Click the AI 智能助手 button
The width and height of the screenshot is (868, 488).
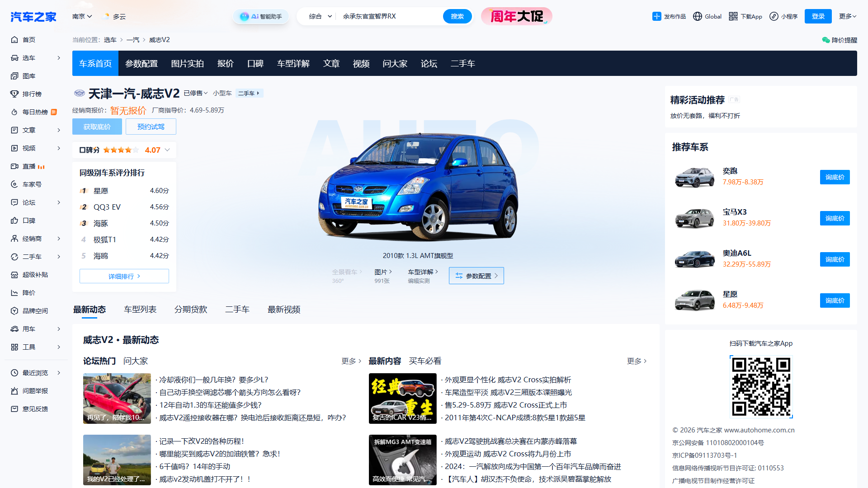click(x=261, y=16)
